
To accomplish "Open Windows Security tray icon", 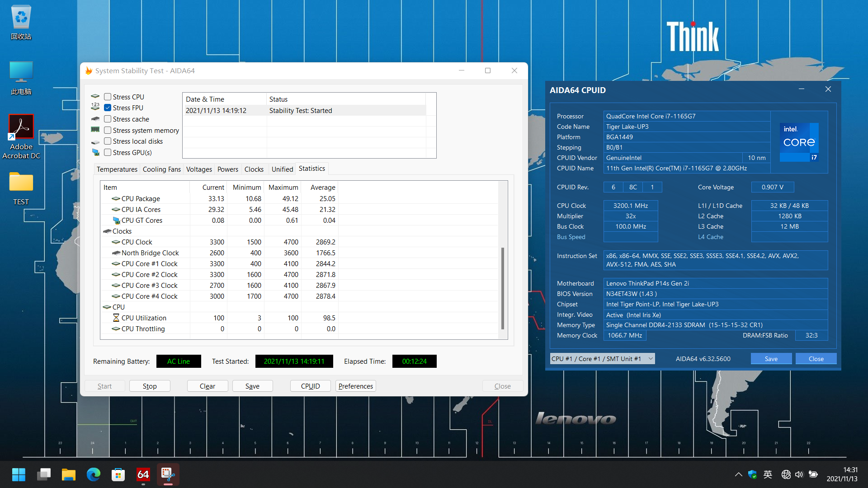I will click(752, 474).
